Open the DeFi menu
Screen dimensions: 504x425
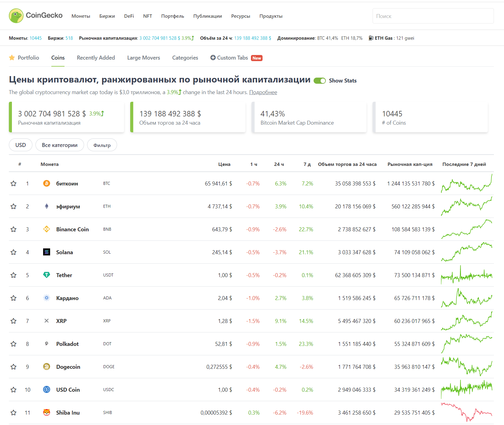point(129,16)
